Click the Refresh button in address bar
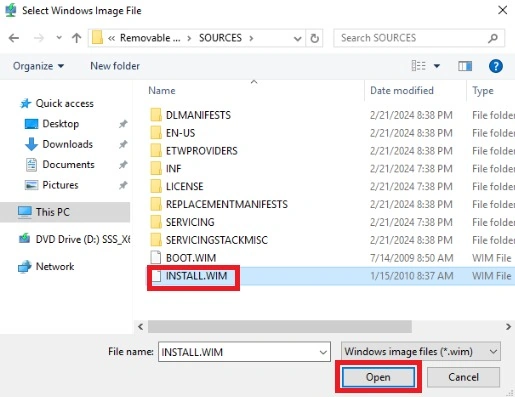This screenshot has height=397, width=515. point(314,38)
